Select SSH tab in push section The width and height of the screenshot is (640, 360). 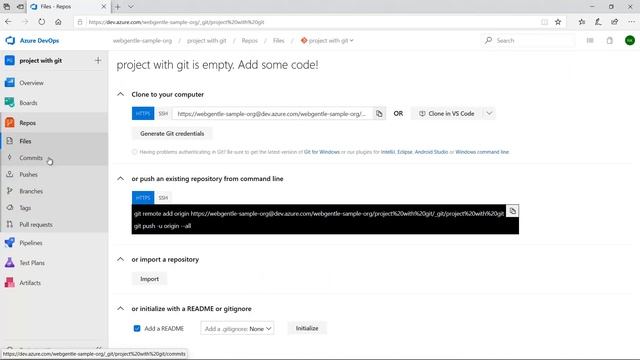163,198
